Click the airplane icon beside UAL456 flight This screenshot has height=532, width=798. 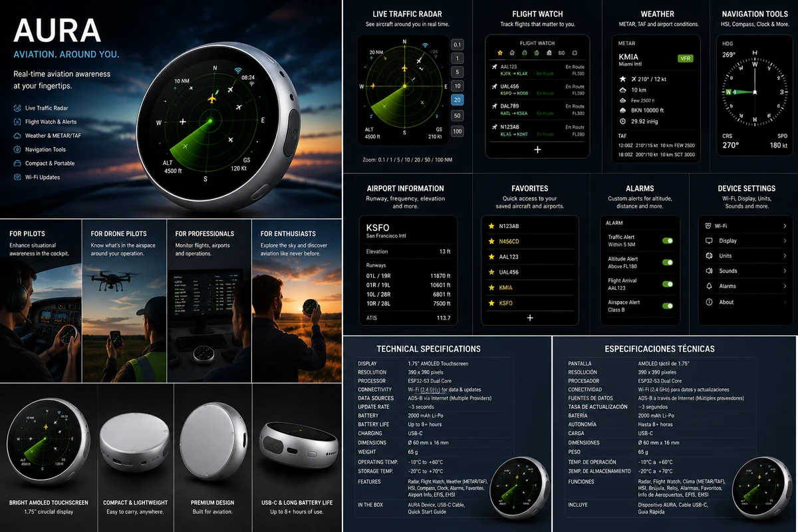click(x=494, y=86)
